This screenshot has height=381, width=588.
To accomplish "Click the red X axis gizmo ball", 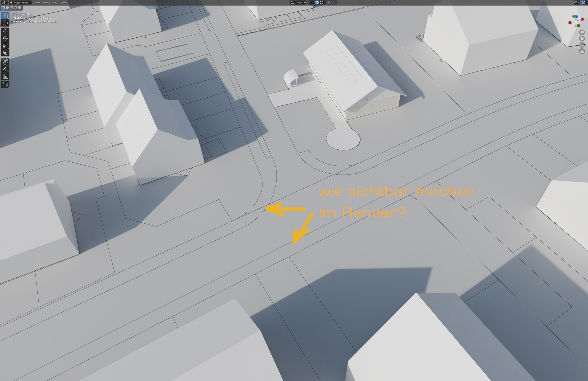I will (582, 19).
